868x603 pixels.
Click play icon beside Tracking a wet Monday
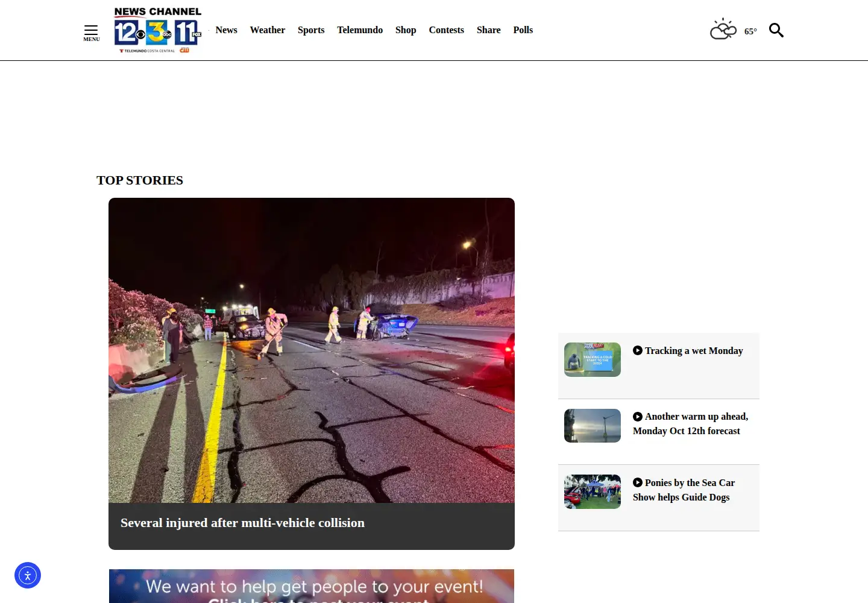coord(638,350)
